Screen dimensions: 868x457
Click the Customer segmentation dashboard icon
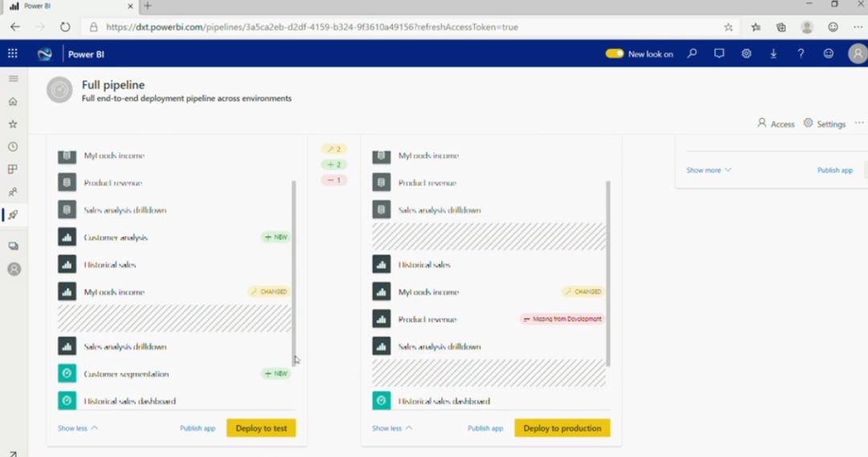(67, 373)
